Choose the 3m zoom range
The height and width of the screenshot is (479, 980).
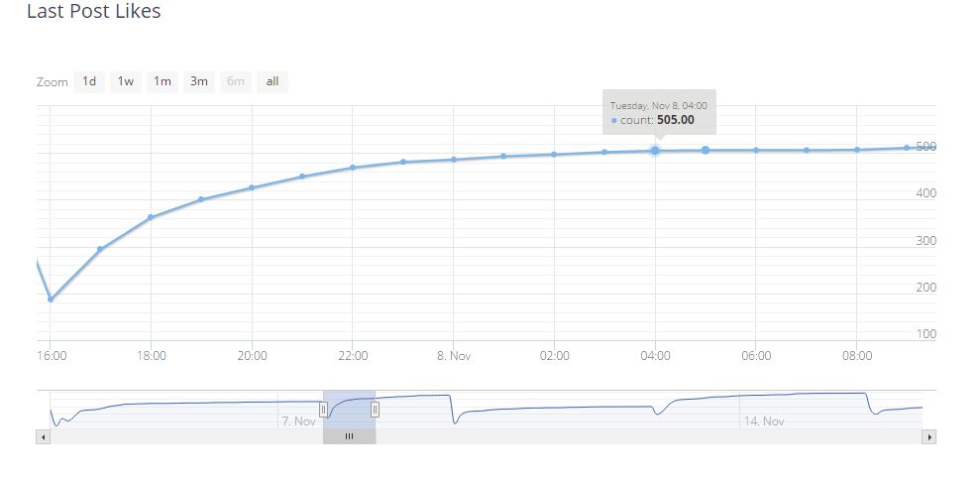pos(199,81)
